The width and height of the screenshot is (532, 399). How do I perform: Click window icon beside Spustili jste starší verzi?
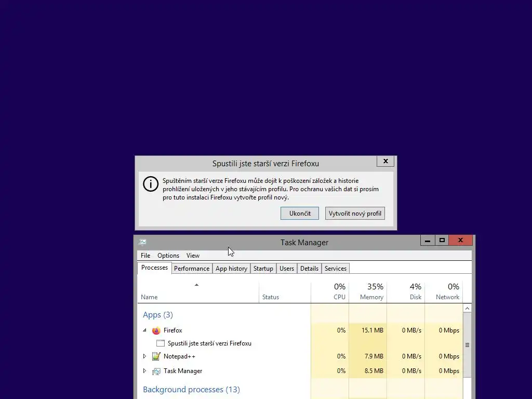coord(161,343)
